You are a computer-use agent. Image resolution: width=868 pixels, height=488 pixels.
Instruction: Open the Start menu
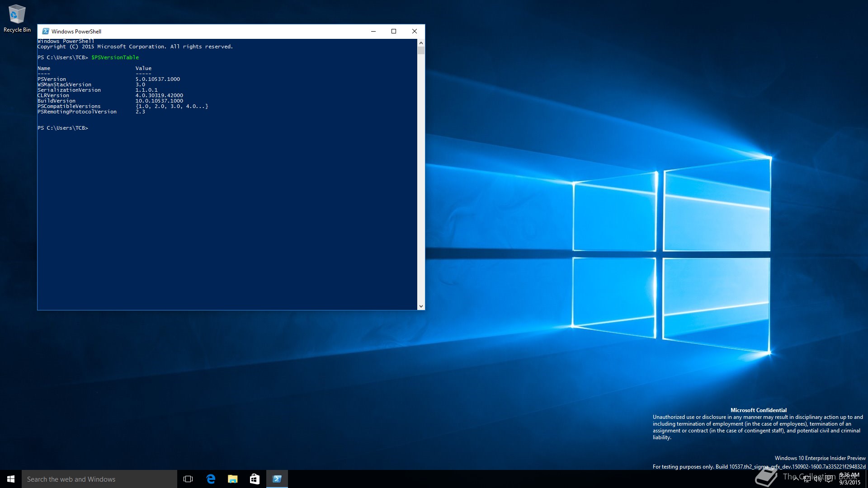11,479
